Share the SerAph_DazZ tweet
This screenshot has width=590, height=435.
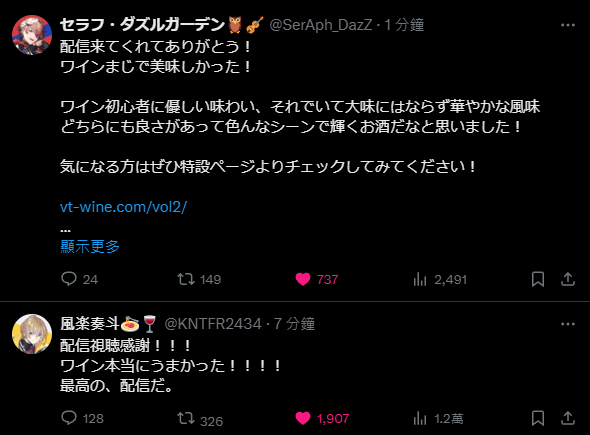click(568, 279)
